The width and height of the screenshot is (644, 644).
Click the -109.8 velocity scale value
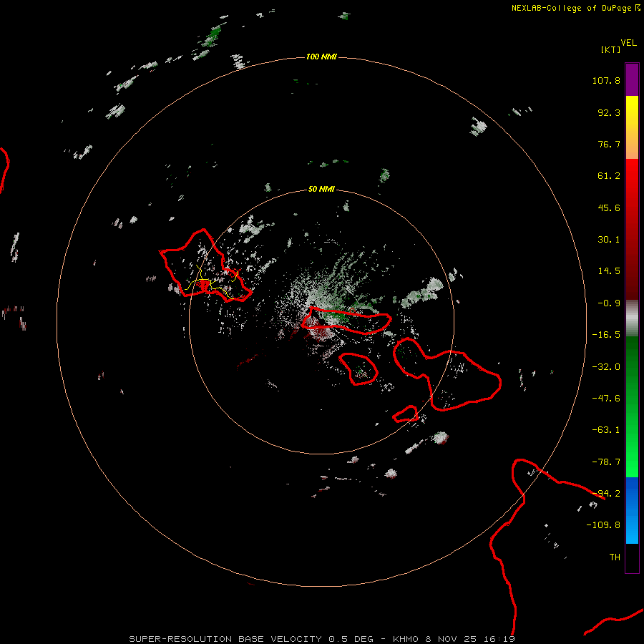(603, 525)
